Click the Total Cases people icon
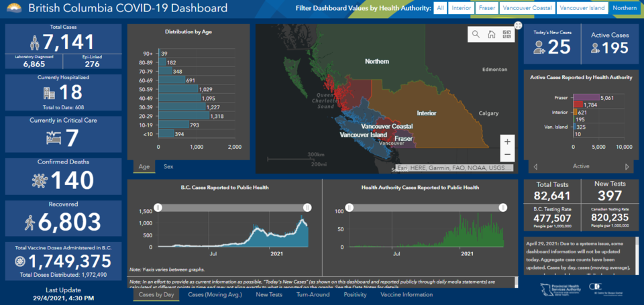The image size is (644, 305). tap(36, 42)
